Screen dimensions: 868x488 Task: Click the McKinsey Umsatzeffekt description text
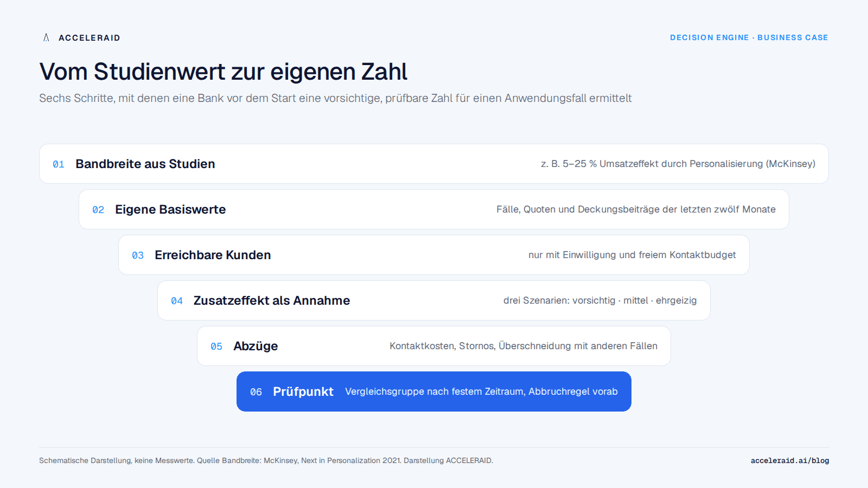coord(678,164)
